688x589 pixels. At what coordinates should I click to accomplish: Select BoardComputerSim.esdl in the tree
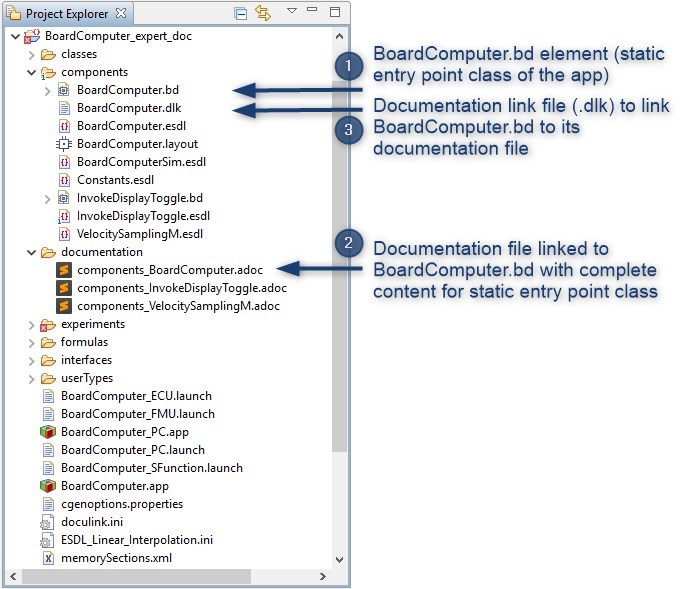coord(141,162)
